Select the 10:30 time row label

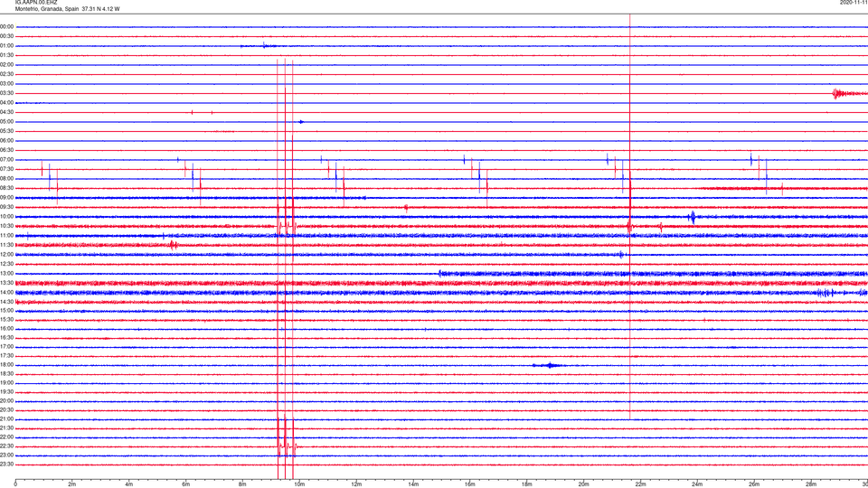point(7,226)
